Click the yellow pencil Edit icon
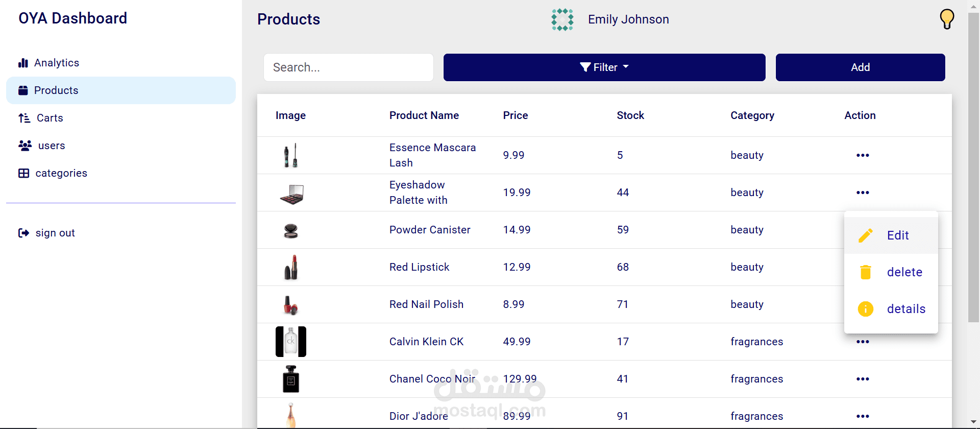Image resolution: width=980 pixels, height=429 pixels. pos(865,235)
